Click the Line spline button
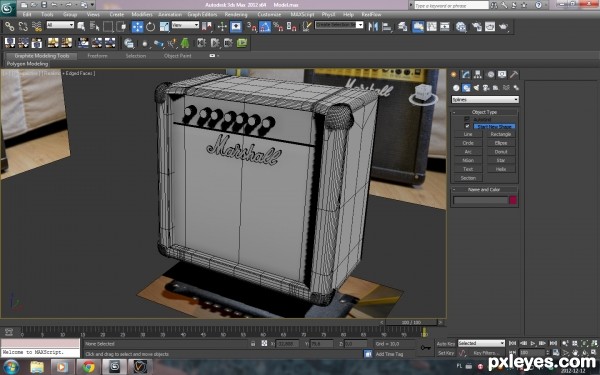The image size is (600, 375). coord(468,134)
